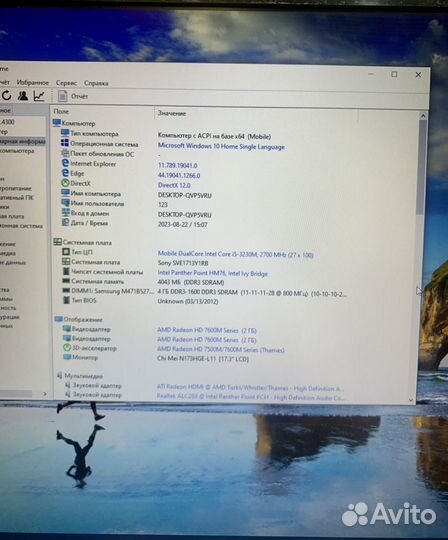Click the graph chart toolbar icon
448x540 pixels.
coord(39,96)
